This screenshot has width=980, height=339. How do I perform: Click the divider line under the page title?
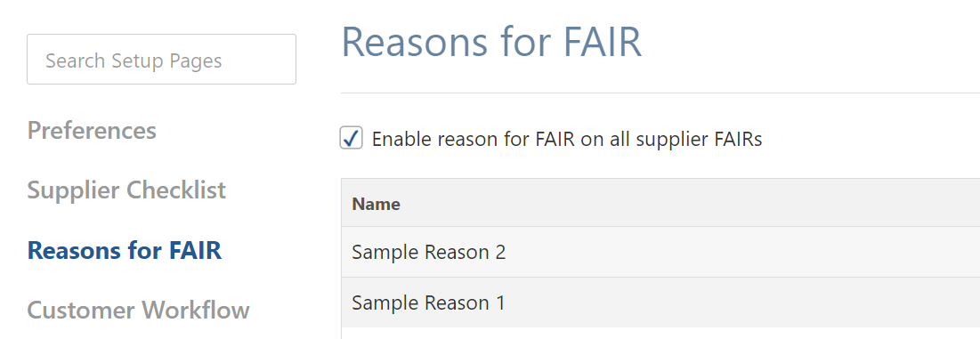pos(660,93)
